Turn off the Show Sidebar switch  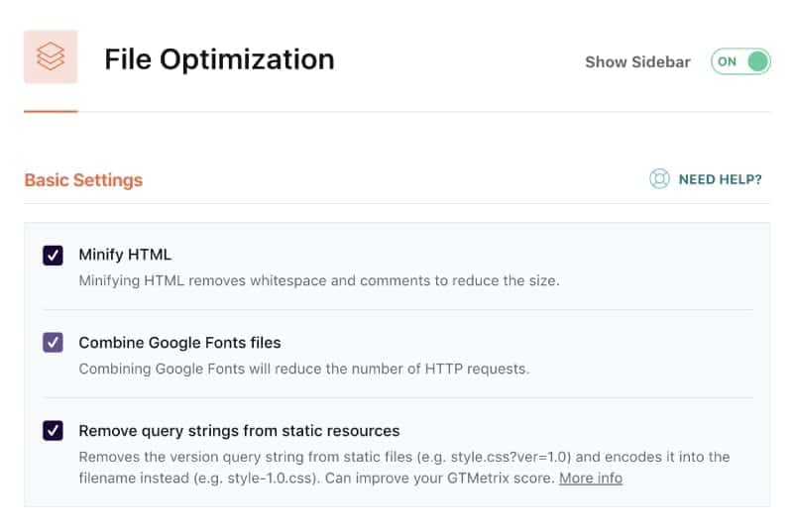pos(740,61)
